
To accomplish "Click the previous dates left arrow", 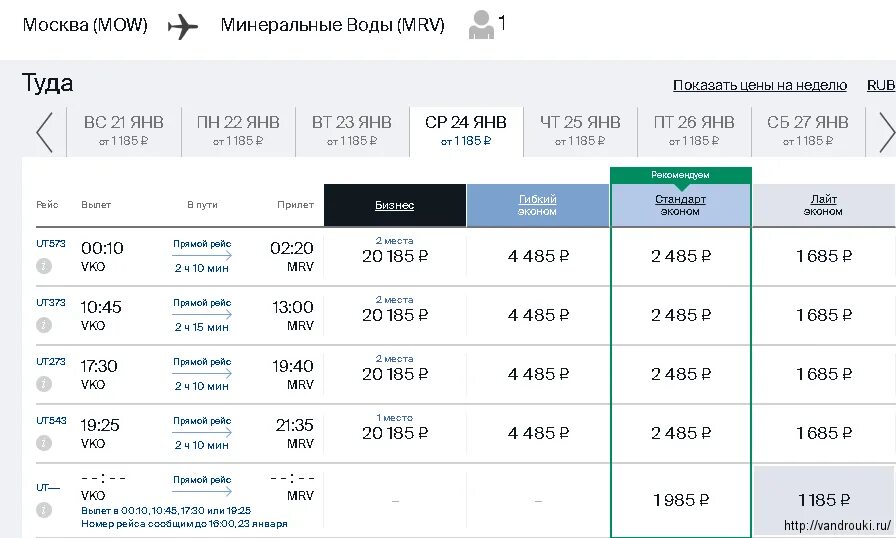I will point(44,132).
